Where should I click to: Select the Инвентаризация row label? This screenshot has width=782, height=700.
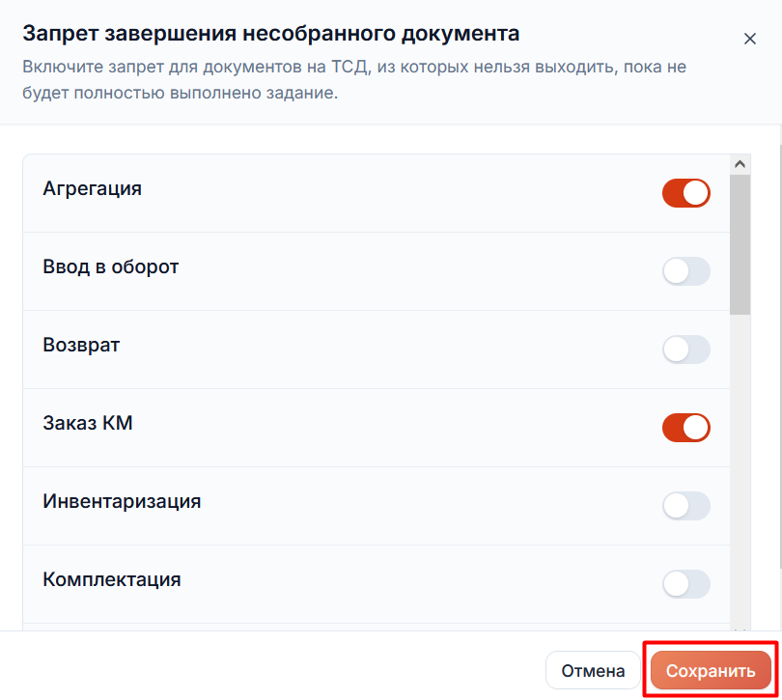click(x=122, y=501)
